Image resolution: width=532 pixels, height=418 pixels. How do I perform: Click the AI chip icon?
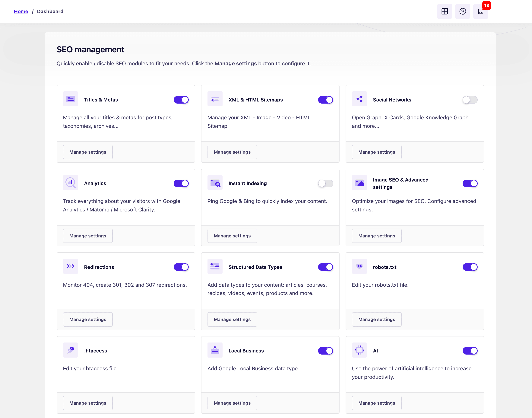coord(359,350)
